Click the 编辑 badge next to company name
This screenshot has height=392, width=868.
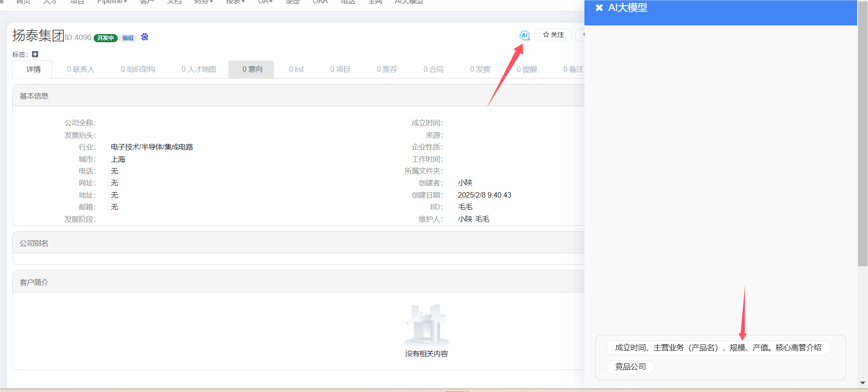coord(128,38)
